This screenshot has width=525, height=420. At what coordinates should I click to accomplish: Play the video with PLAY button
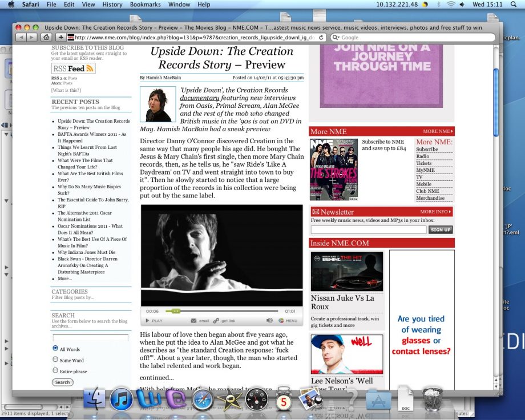pos(154,321)
